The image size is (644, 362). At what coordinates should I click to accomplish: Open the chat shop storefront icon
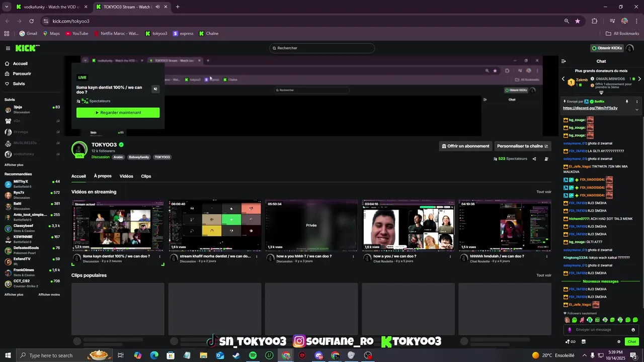click(x=583, y=342)
